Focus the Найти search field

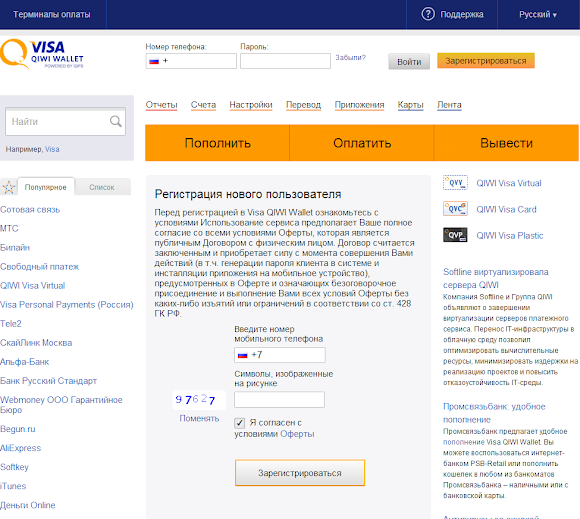(65, 121)
